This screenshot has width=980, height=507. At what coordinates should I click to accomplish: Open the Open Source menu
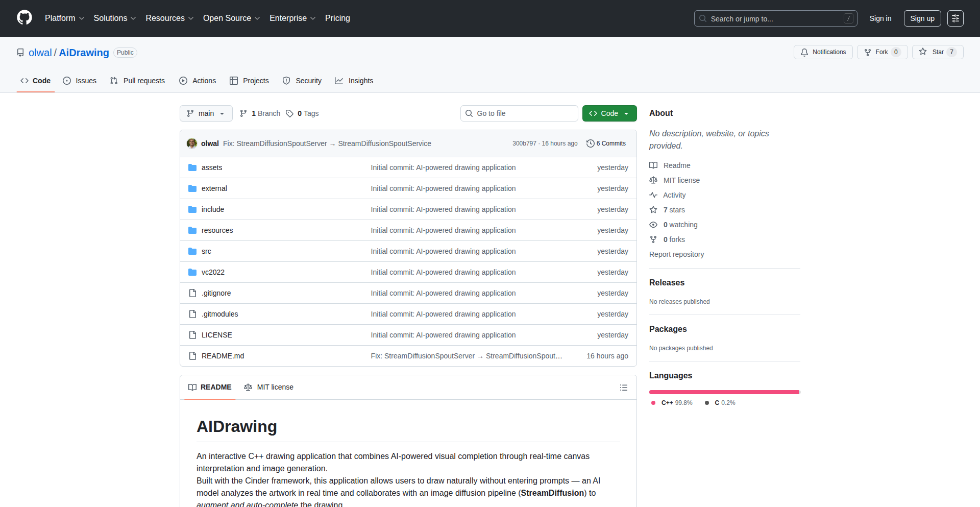[x=231, y=18]
